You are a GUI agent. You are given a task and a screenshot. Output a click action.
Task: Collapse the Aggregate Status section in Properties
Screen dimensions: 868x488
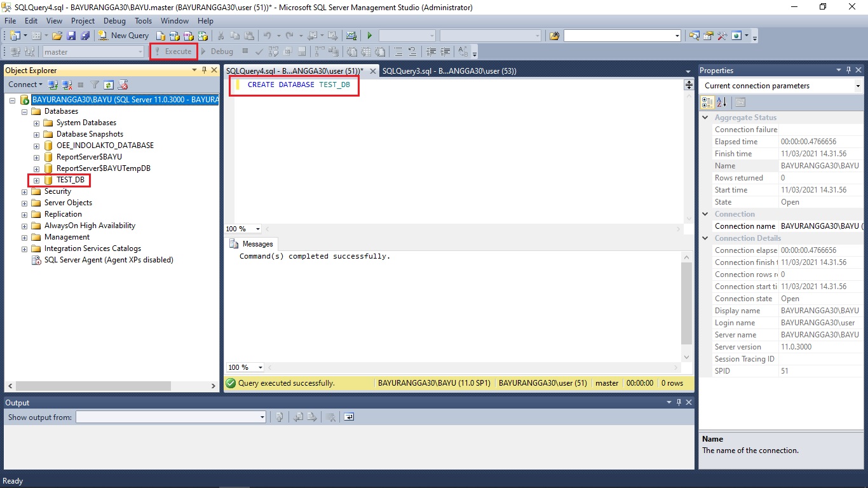pyautogui.click(x=705, y=117)
